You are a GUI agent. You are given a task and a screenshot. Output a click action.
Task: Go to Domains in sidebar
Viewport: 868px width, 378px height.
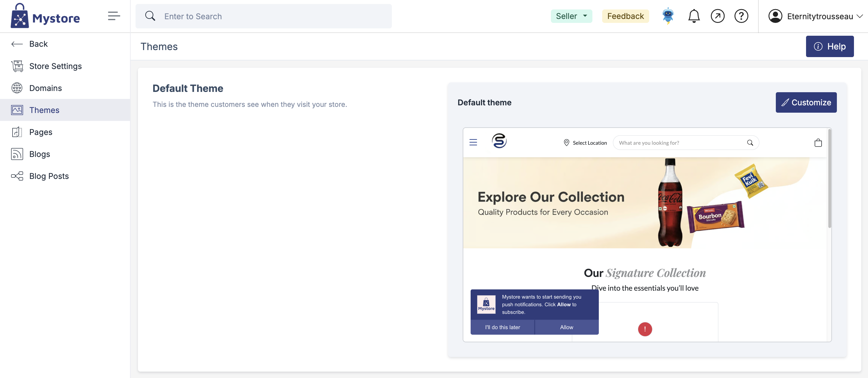[45, 88]
